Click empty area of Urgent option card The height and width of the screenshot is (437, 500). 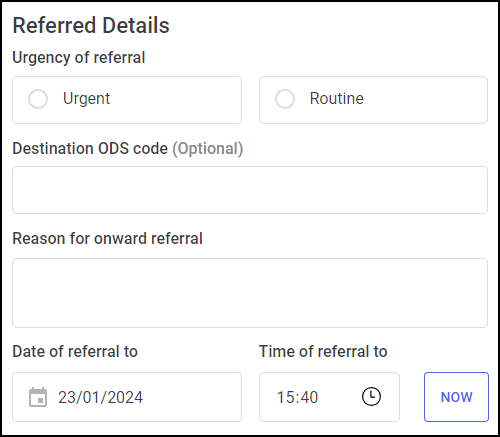pos(177,100)
